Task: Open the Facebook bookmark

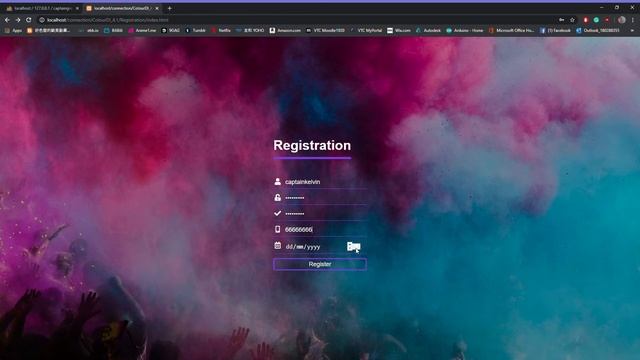Action: tap(555, 30)
